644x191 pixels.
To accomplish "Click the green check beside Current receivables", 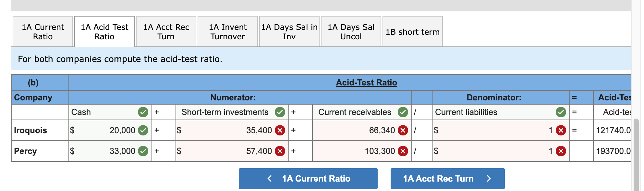I will [x=403, y=112].
